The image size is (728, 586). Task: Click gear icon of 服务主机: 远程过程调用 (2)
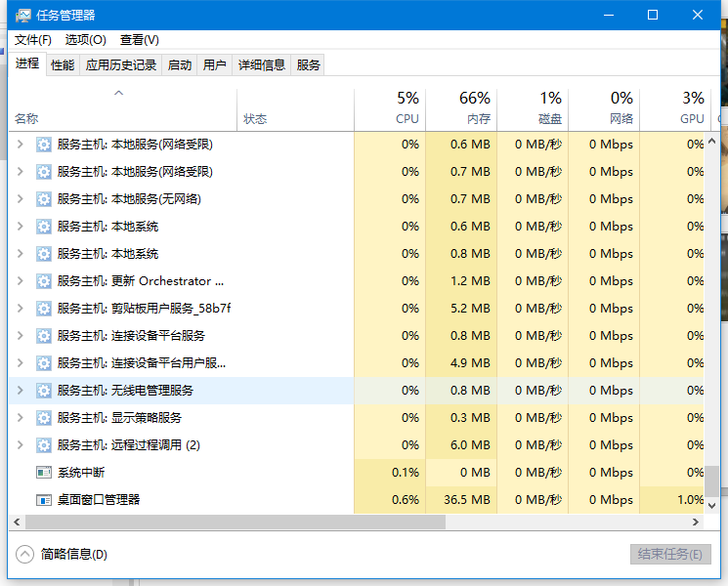tap(44, 446)
